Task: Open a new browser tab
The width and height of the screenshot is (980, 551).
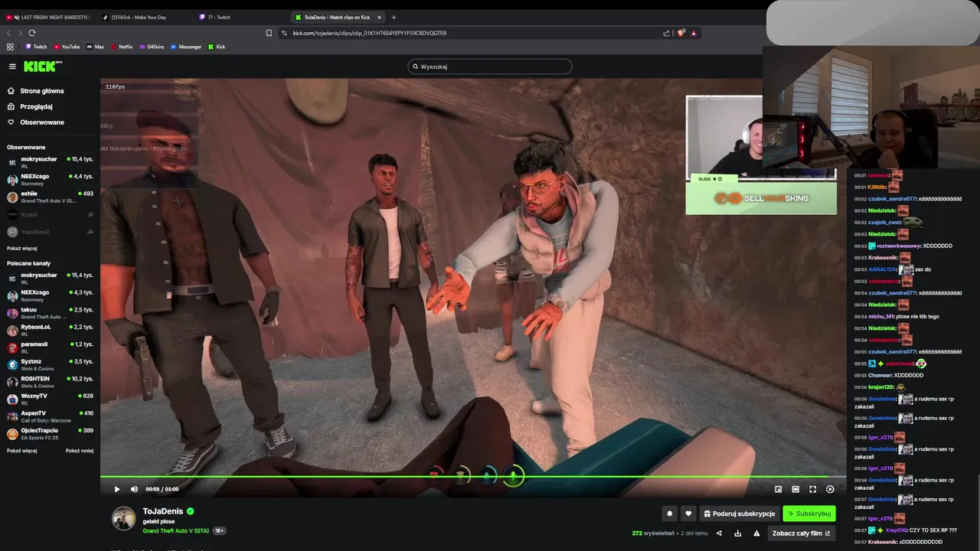Action: coord(394,17)
